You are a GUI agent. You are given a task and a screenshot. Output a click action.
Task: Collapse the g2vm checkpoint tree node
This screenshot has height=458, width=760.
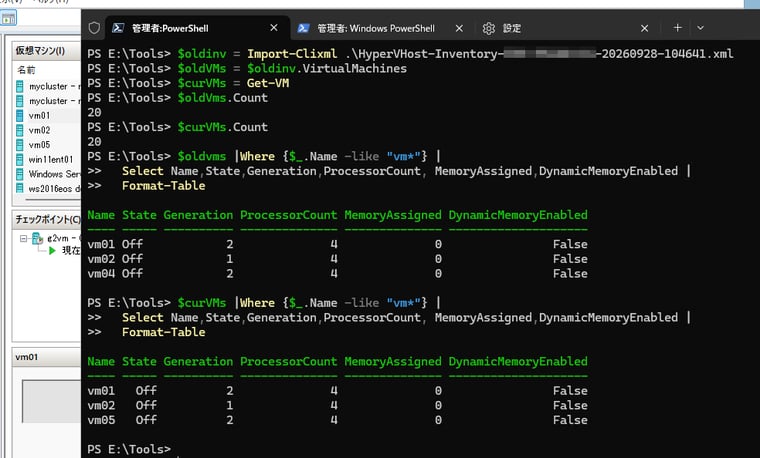(23, 238)
